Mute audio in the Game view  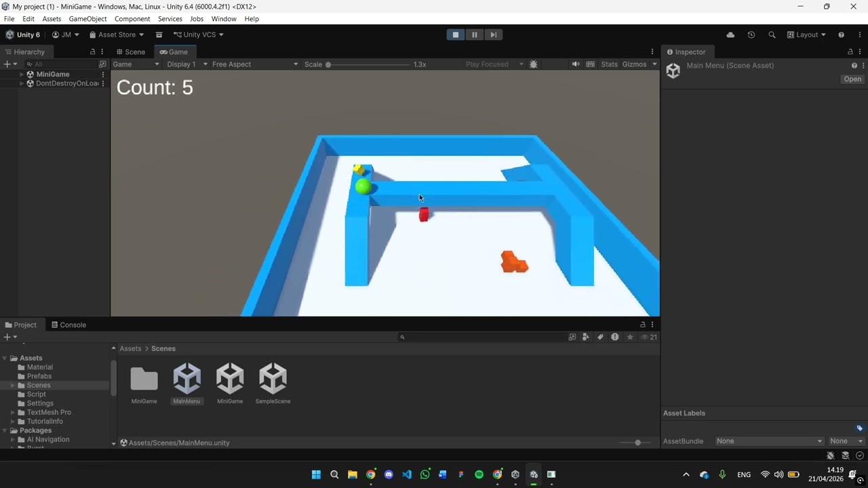pos(576,64)
